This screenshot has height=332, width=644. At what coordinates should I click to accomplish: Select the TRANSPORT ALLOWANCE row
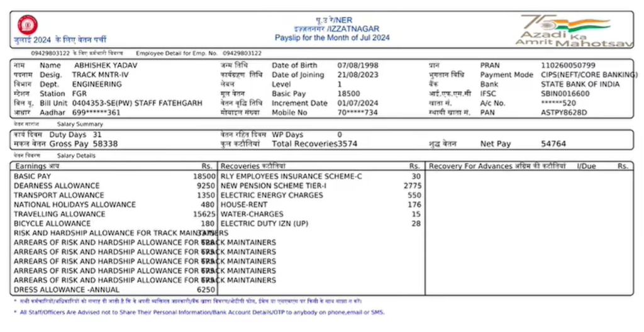click(114, 195)
